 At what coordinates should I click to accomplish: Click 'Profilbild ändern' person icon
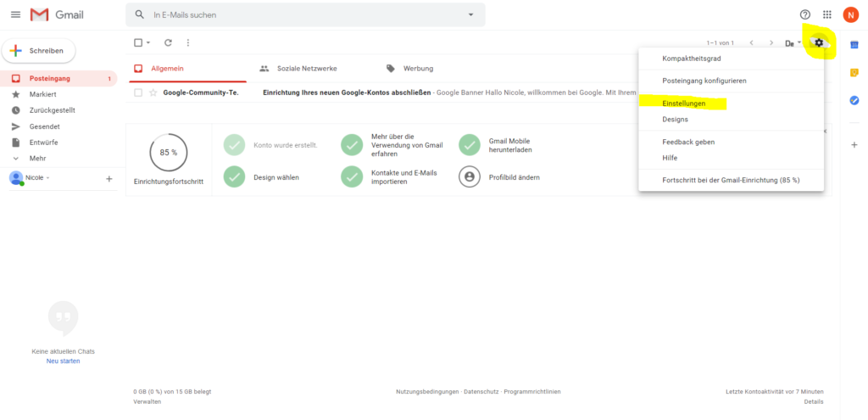click(470, 177)
